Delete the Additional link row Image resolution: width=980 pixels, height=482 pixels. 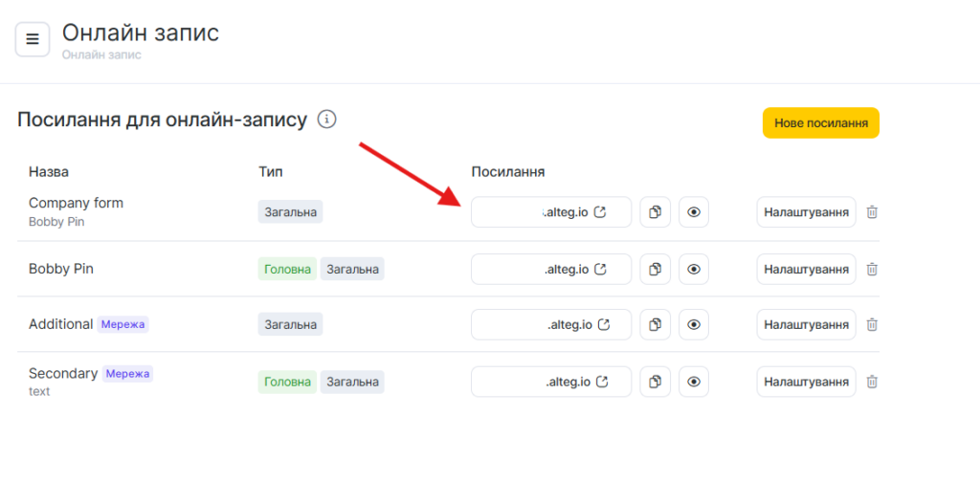pyautogui.click(x=872, y=325)
